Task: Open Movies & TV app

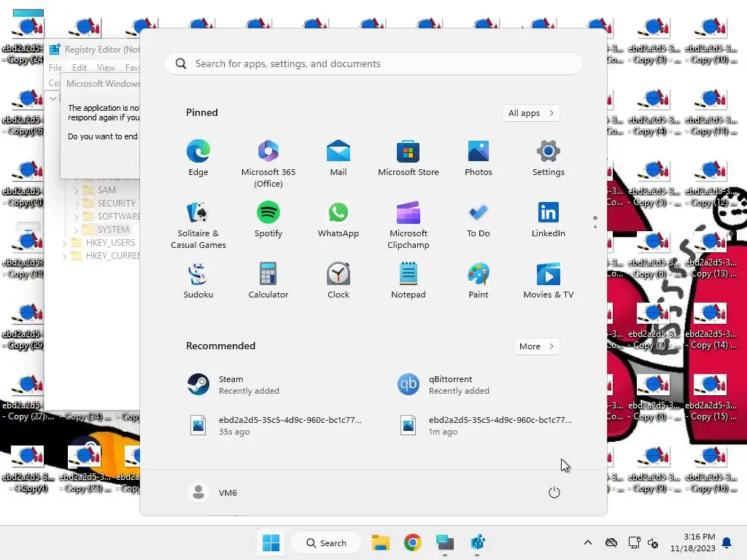Action: pyautogui.click(x=549, y=281)
